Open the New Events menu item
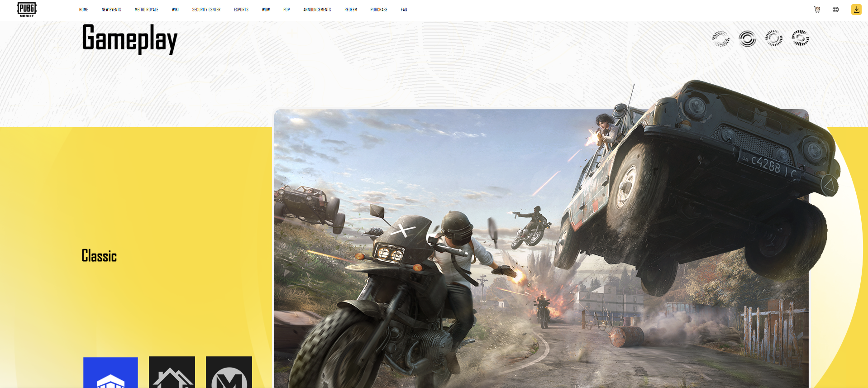The width and height of the screenshot is (868, 388). click(111, 10)
